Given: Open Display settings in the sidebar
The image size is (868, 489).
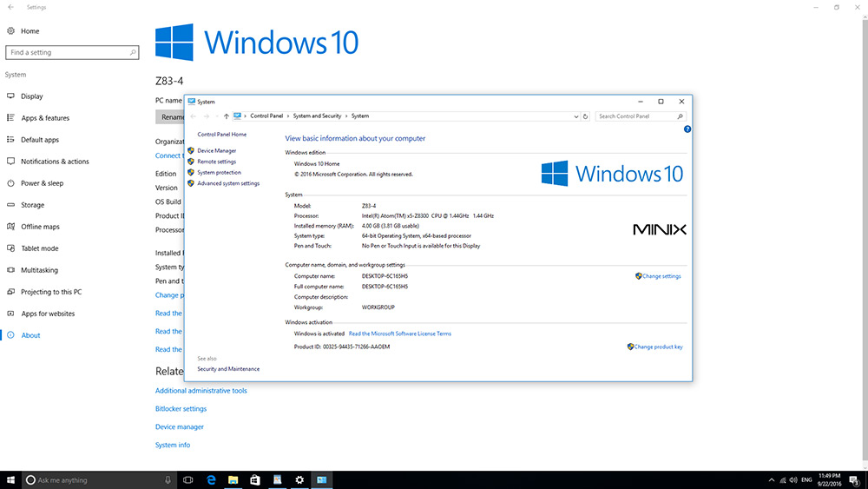Looking at the screenshot, I should (x=31, y=96).
